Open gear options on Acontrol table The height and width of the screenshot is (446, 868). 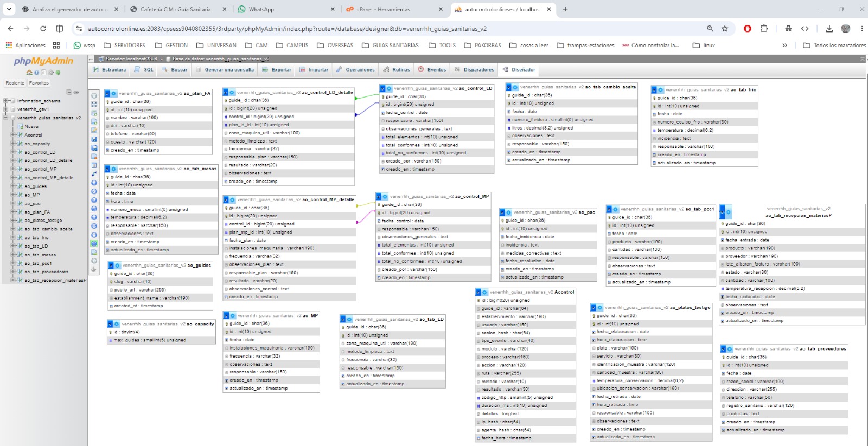point(484,292)
